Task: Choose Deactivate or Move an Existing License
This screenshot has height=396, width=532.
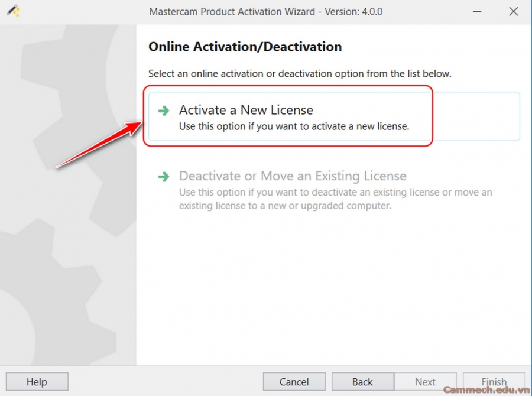Action: [293, 176]
